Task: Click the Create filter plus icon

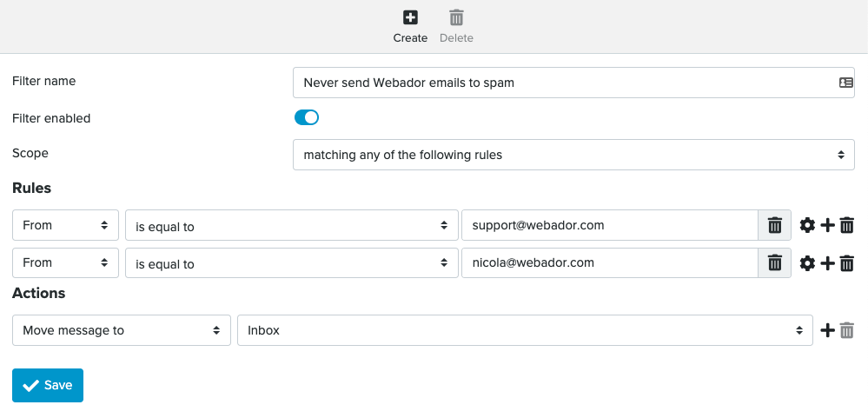Action: [x=410, y=17]
